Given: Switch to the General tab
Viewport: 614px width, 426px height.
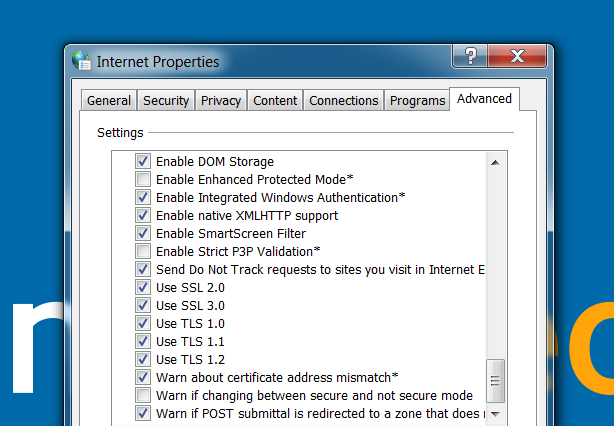Looking at the screenshot, I should (109, 101).
